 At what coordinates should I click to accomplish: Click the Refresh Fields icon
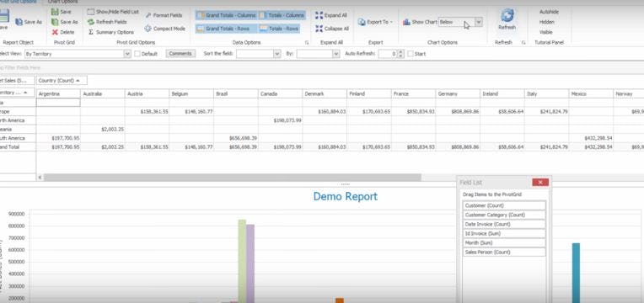click(x=91, y=22)
